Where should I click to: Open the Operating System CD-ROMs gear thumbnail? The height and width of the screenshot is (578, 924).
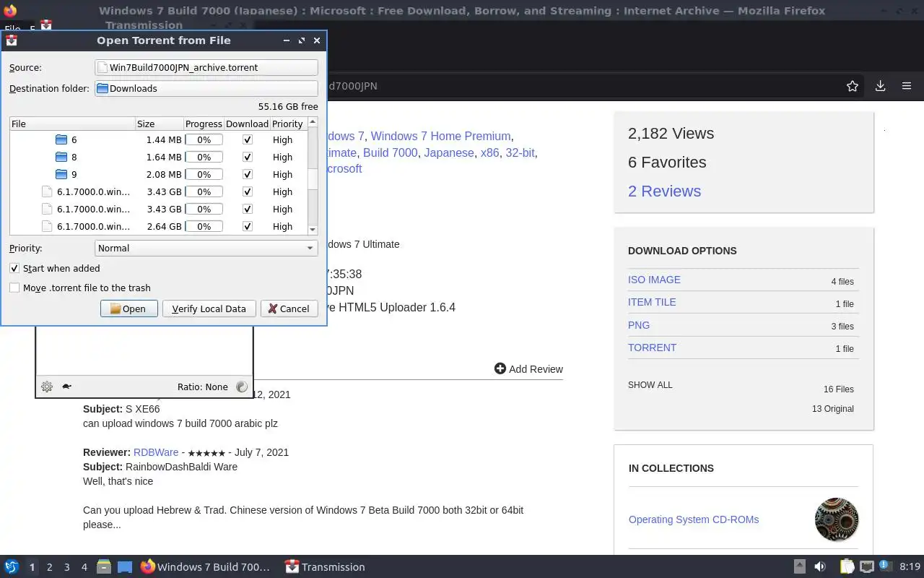coord(836,519)
